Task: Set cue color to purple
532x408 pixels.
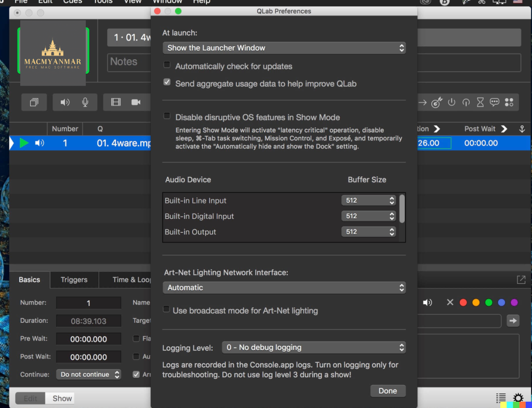Action: point(514,302)
